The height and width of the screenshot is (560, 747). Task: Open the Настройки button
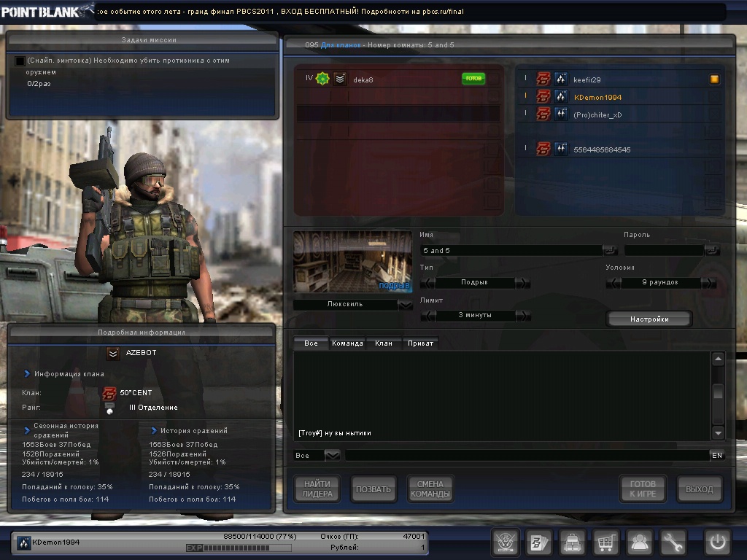click(649, 319)
